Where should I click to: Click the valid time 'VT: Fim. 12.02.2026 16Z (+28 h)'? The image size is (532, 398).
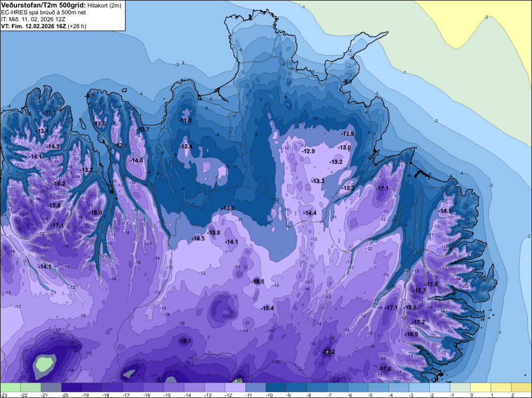pyautogui.click(x=44, y=26)
